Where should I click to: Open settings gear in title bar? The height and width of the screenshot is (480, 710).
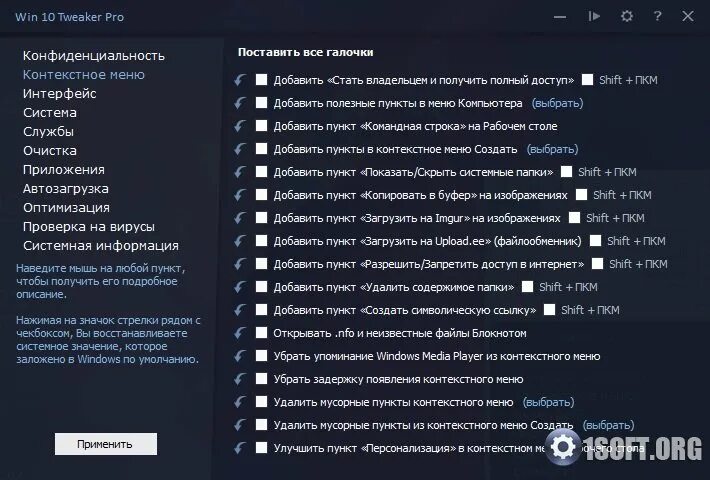627,16
